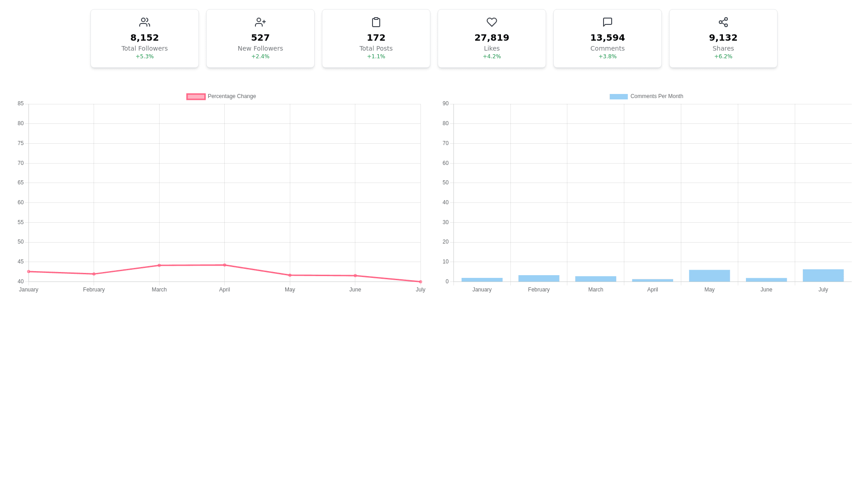The width and height of the screenshot is (868, 488).
Task: Click the Shares share icon
Action: click(723, 22)
